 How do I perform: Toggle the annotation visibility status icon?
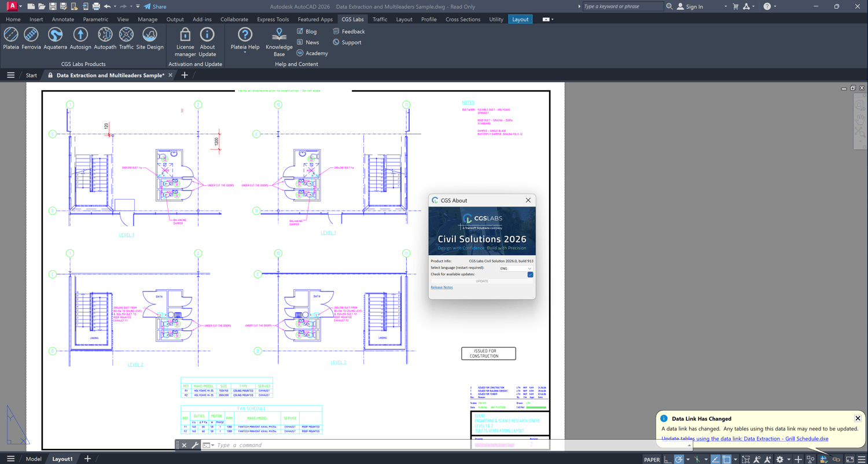[x=757, y=459]
